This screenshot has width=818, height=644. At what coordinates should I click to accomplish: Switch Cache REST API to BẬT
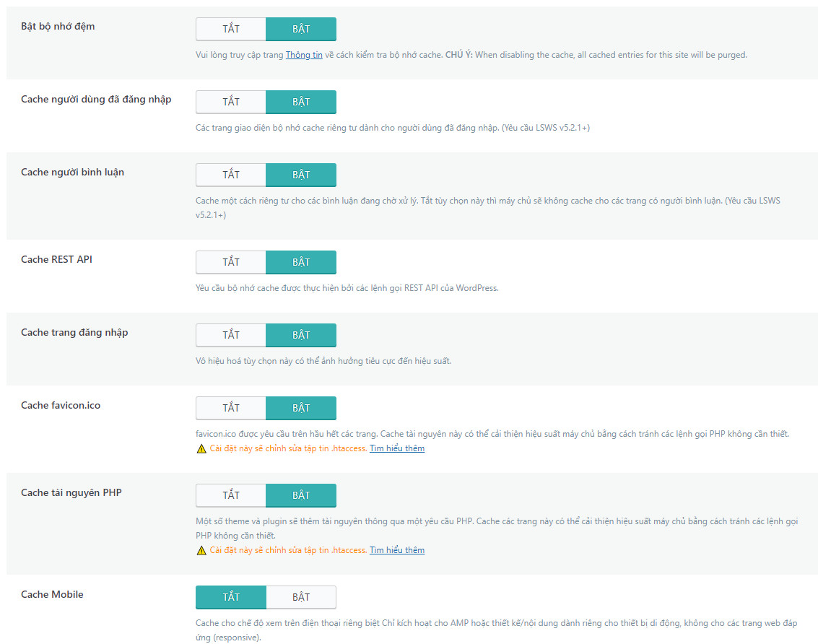tap(301, 262)
